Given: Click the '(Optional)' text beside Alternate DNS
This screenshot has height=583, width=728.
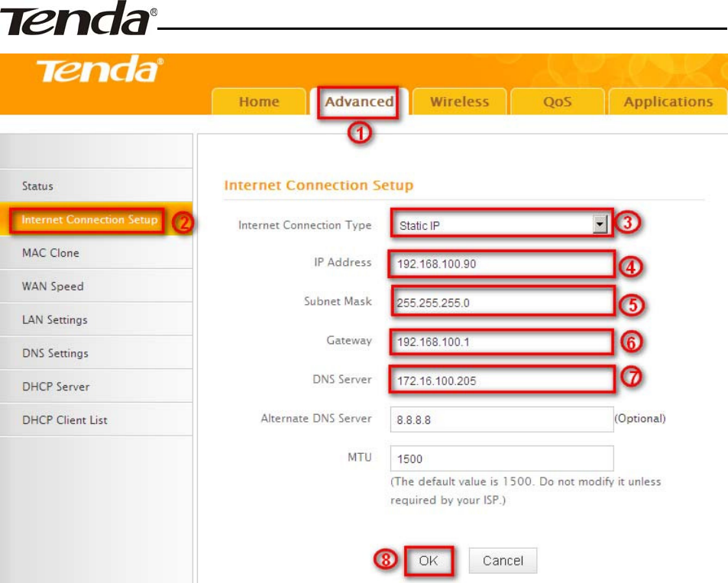Looking at the screenshot, I should pos(640,419).
